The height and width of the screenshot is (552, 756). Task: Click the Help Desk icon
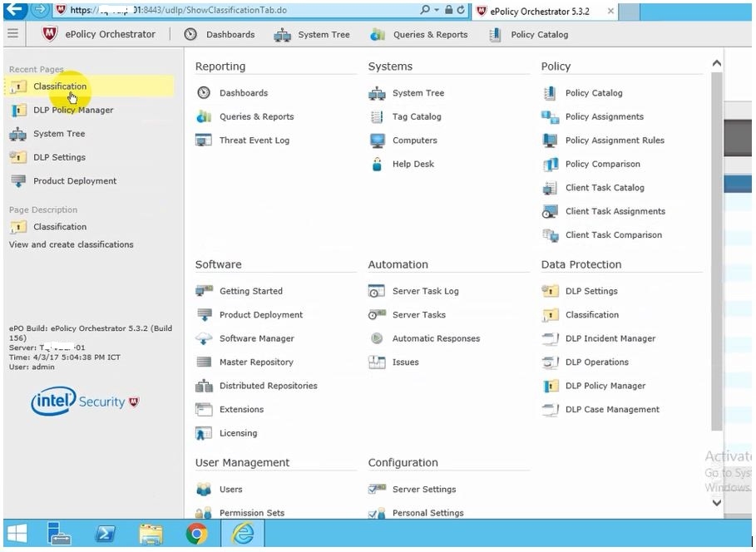[377, 164]
